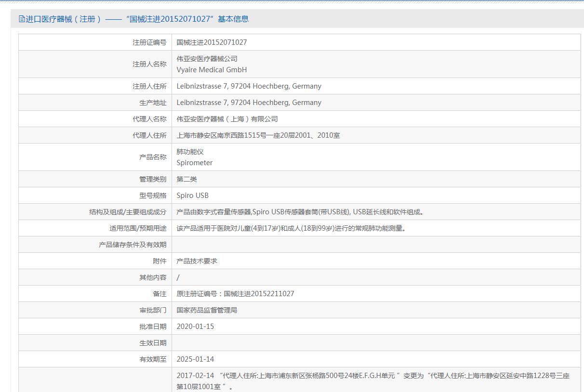
Task: Click the product name Spirometer
Action: click(x=194, y=163)
